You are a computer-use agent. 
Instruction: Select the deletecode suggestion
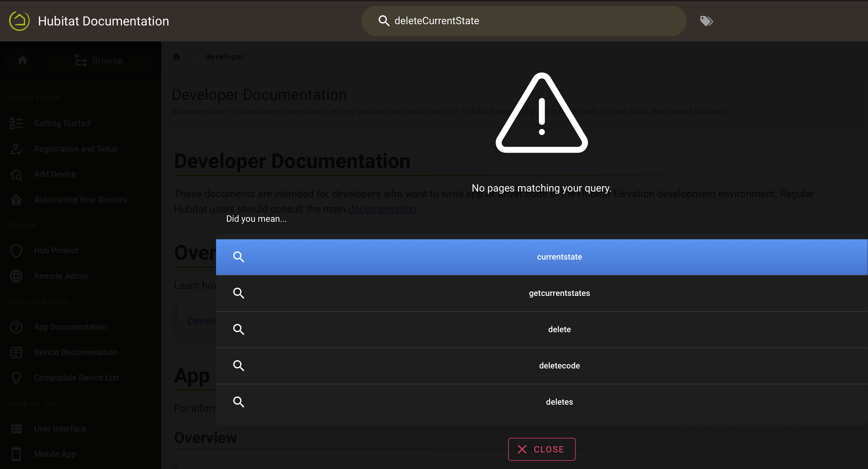[542, 366]
